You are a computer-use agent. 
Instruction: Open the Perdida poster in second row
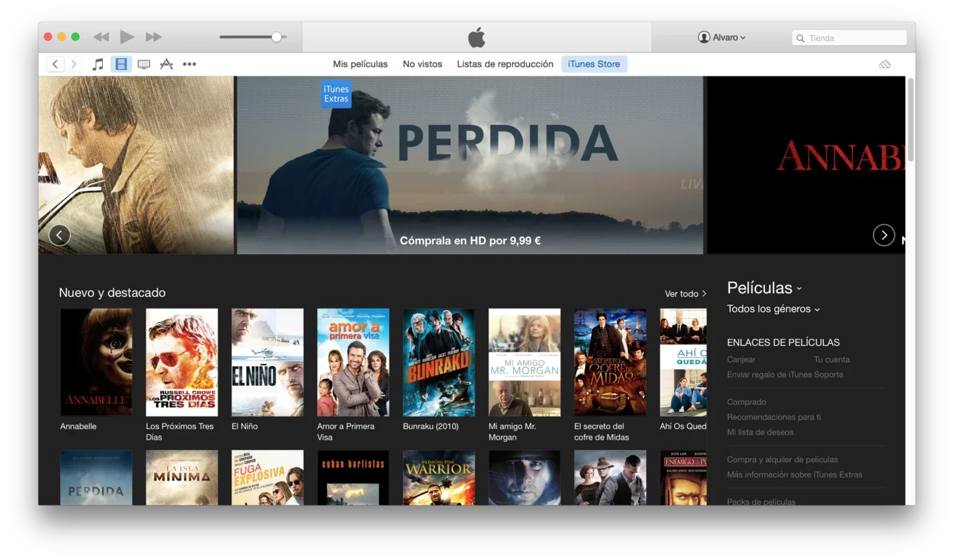tap(97, 477)
